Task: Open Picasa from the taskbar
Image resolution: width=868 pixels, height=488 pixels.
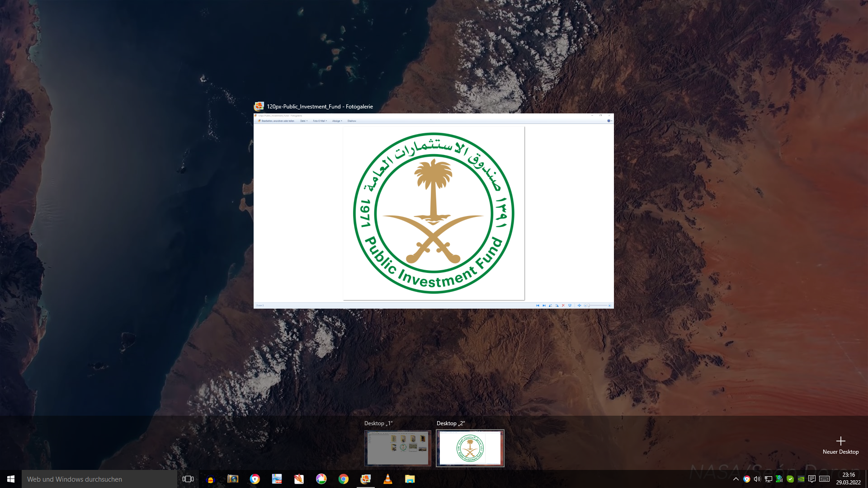Action: tap(321, 479)
